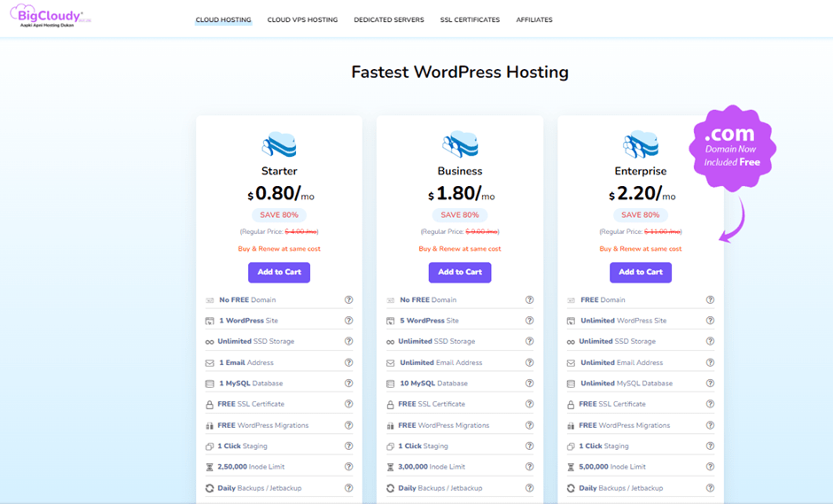Select the Cloud Hosting menu item
The width and height of the screenshot is (833, 504).
pyautogui.click(x=223, y=19)
